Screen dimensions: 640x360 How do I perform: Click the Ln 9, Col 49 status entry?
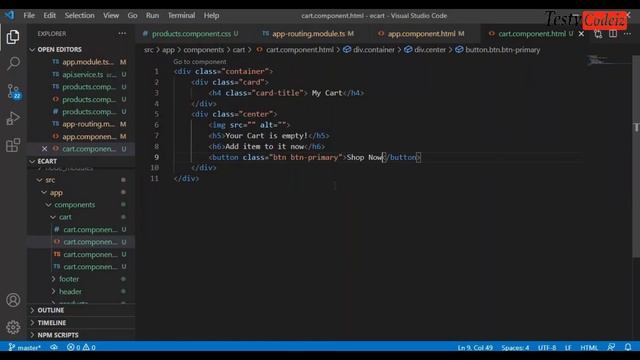[x=475, y=347]
